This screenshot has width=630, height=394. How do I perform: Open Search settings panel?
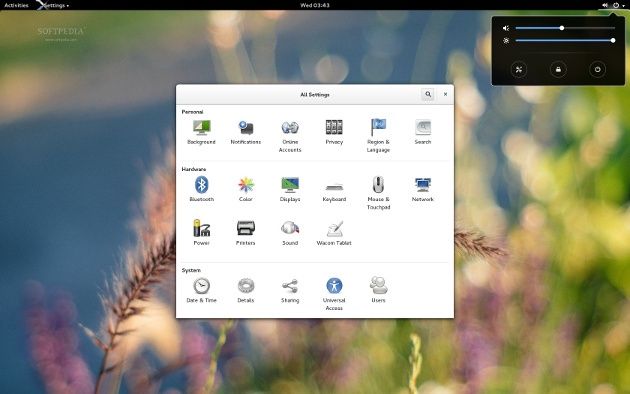423,132
